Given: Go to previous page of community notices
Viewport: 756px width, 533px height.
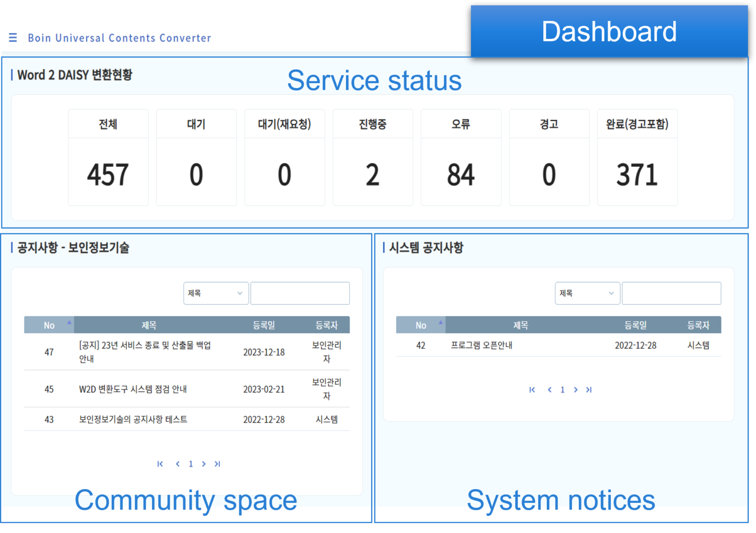Looking at the screenshot, I should pos(177,464).
